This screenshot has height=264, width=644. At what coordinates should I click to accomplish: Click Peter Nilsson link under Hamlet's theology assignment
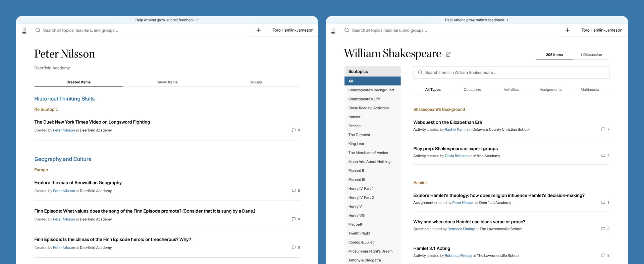463,203
